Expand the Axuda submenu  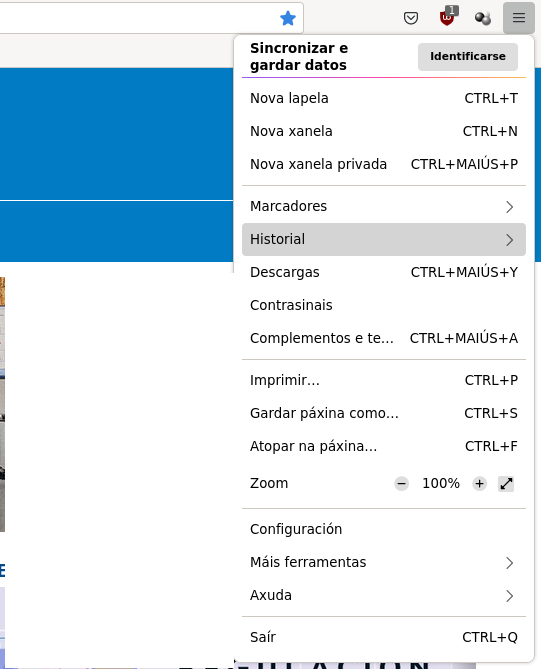pos(384,595)
